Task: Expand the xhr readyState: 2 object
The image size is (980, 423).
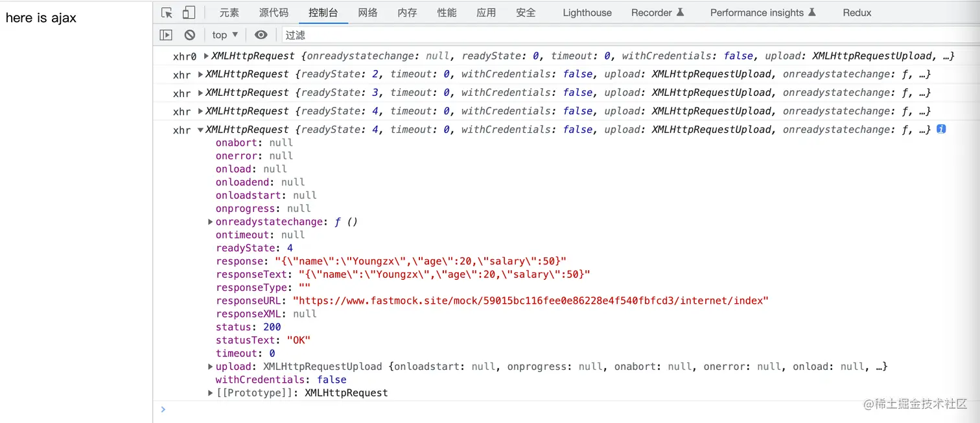Action: click(201, 74)
